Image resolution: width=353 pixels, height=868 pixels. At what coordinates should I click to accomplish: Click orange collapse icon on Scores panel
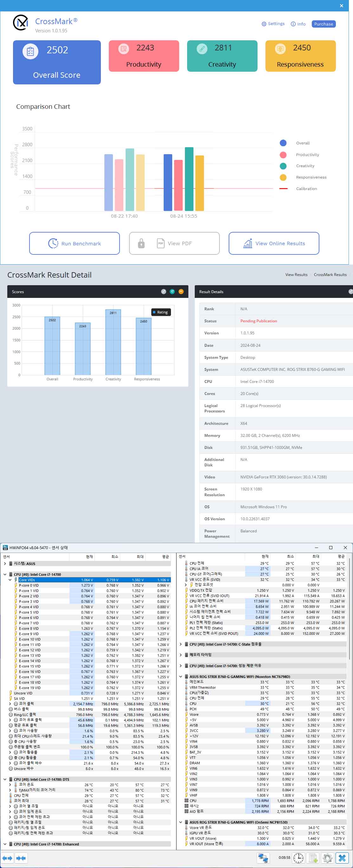coord(181,292)
